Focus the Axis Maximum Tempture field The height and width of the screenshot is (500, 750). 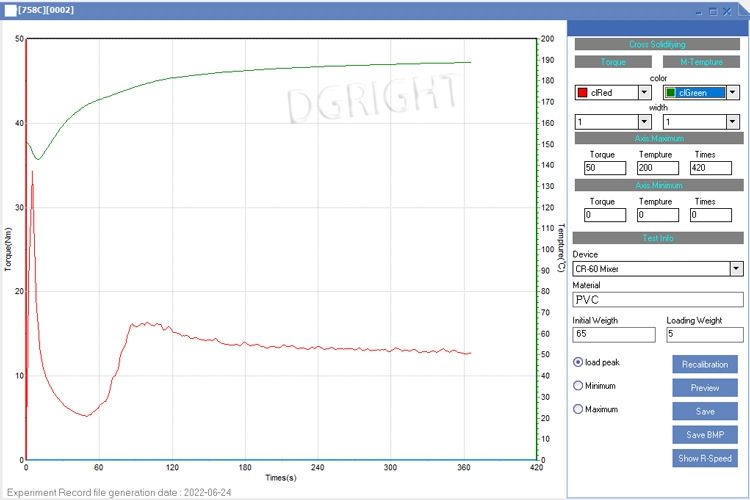(658, 168)
